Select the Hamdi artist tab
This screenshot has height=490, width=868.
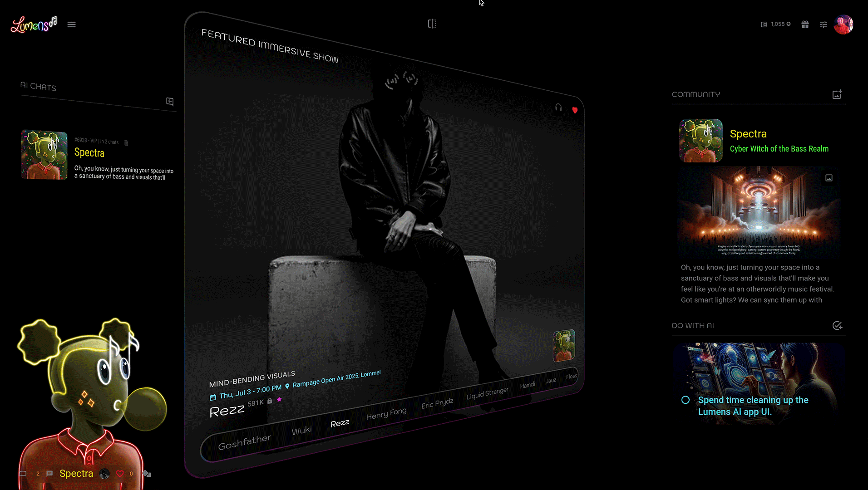point(528,385)
